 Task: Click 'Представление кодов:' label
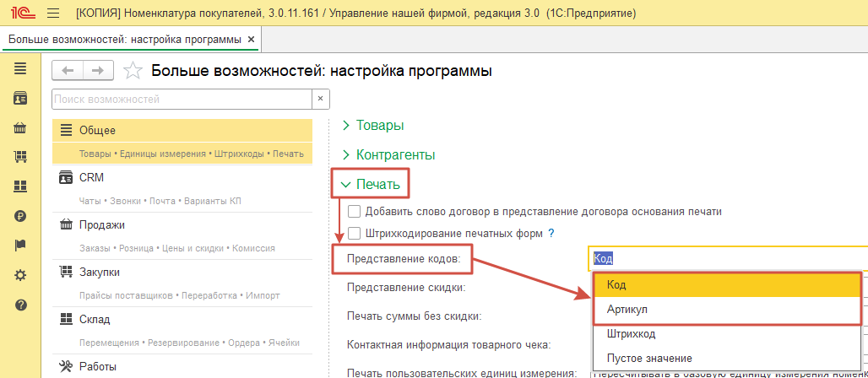point(404,258)
